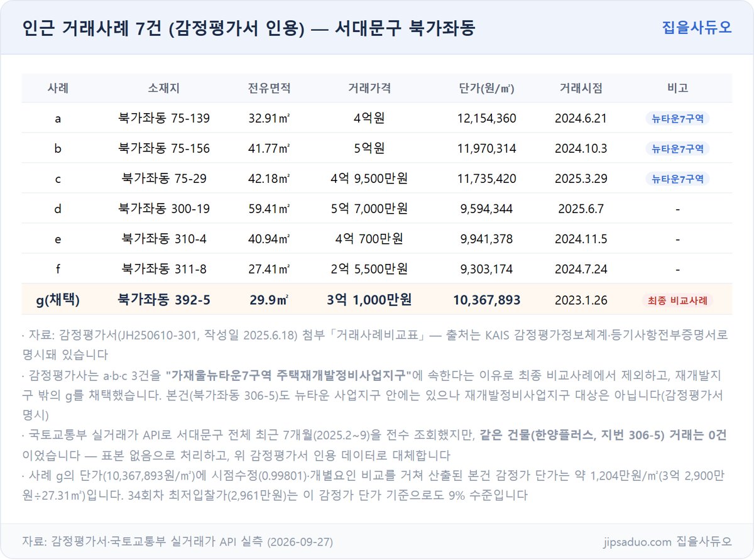Click unit price 12,154,360
The width and height of the screenshot is (754, 560).
487,118
